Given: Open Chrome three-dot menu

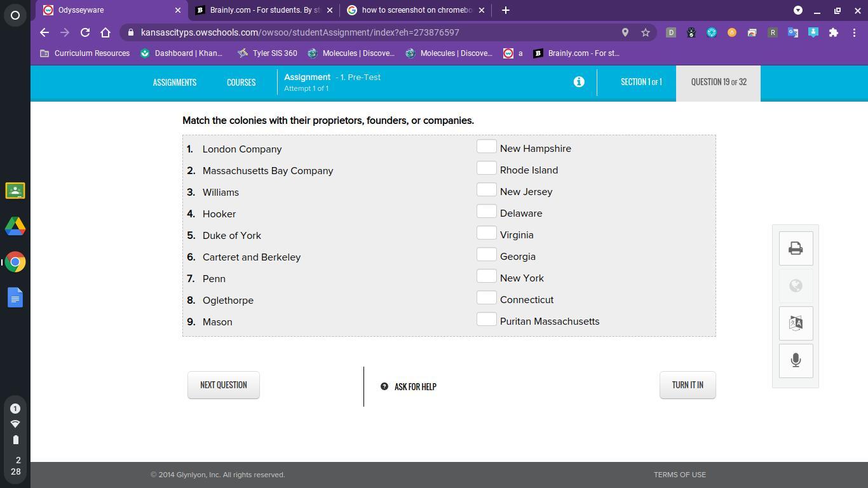Looking at the screenshot, I should (854, 32).
